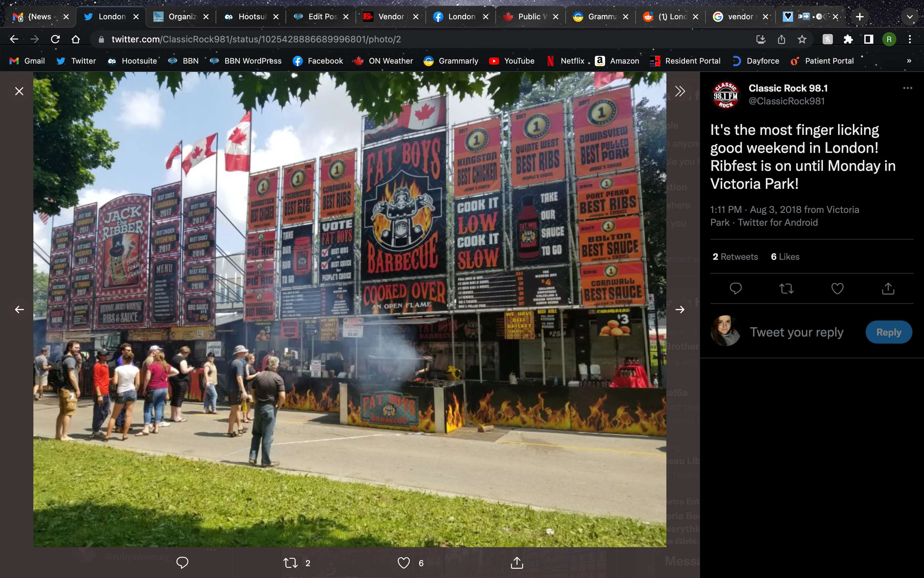Click the blue Reply button
Screen dimensions: 924x578
pos(888,332)
